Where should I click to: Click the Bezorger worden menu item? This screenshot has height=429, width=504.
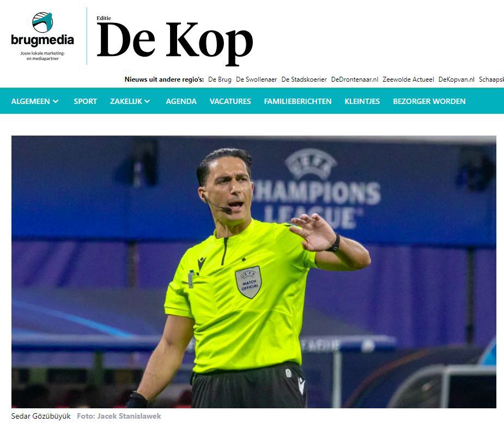429,101
